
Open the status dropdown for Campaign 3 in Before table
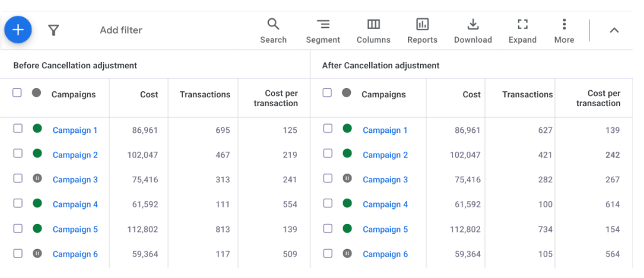pyautogui.click(x=37, y=178)
